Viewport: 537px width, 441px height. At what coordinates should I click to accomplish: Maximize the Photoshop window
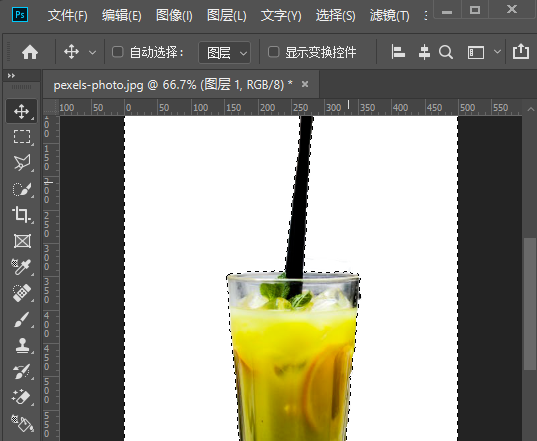pos(475,10)
